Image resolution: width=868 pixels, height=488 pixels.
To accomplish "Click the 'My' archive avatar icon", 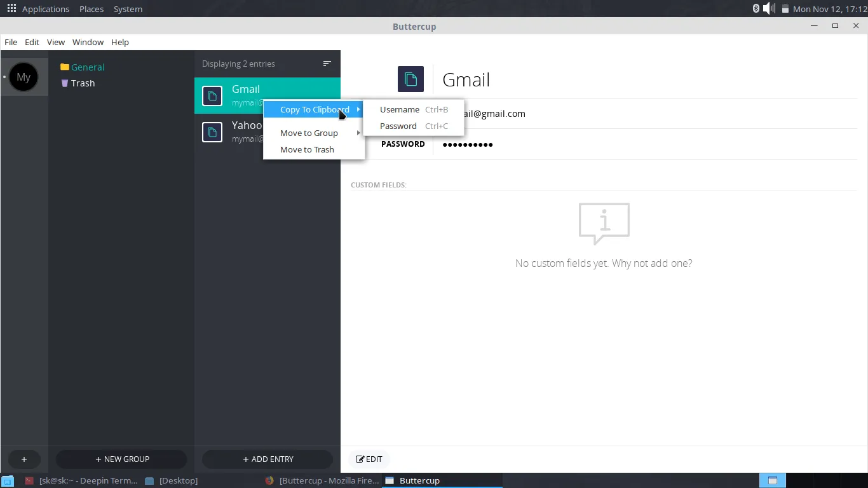I will (x=24, y=77).
